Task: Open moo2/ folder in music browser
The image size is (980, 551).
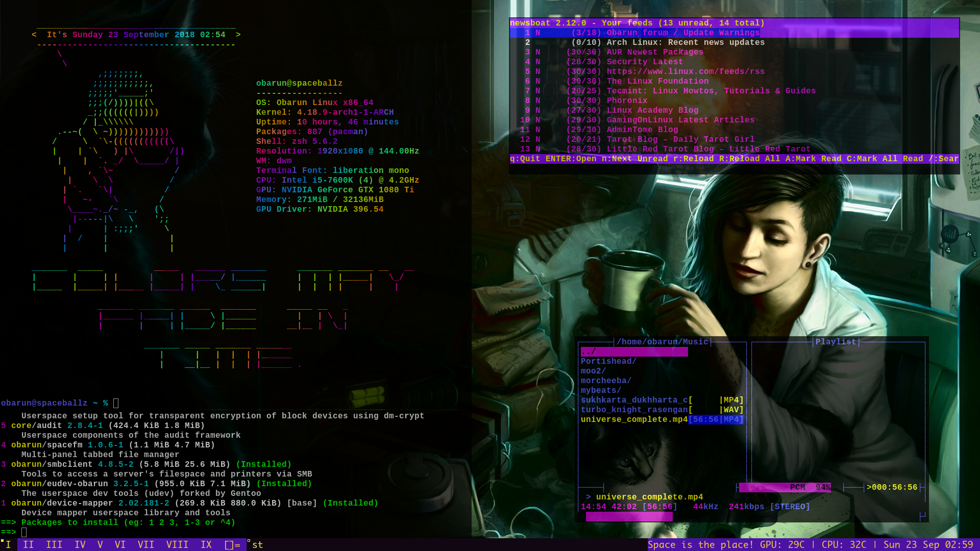Action: 593,371
